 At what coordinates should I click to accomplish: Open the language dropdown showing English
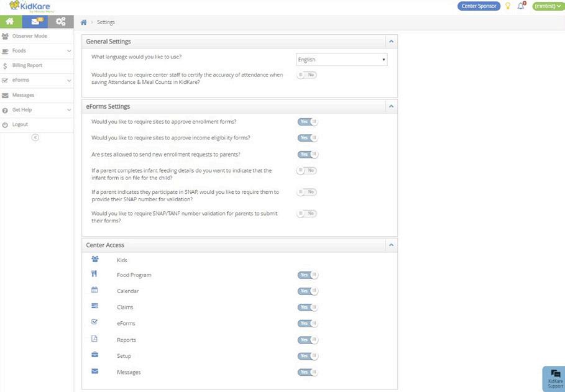[x=341, y=60]
